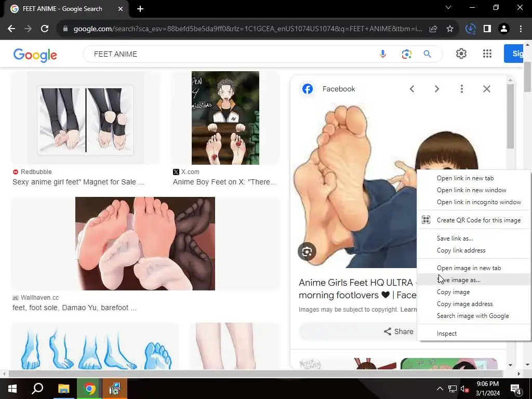
Task: Click the Chrome taskbar icon
Action: [89, 389]
